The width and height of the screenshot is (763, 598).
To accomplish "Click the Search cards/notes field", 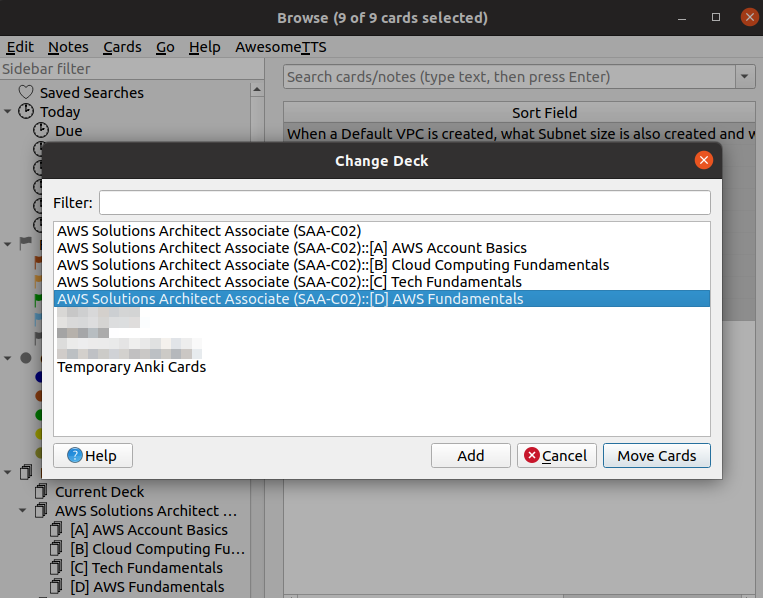I will click(x=509, y=77).
